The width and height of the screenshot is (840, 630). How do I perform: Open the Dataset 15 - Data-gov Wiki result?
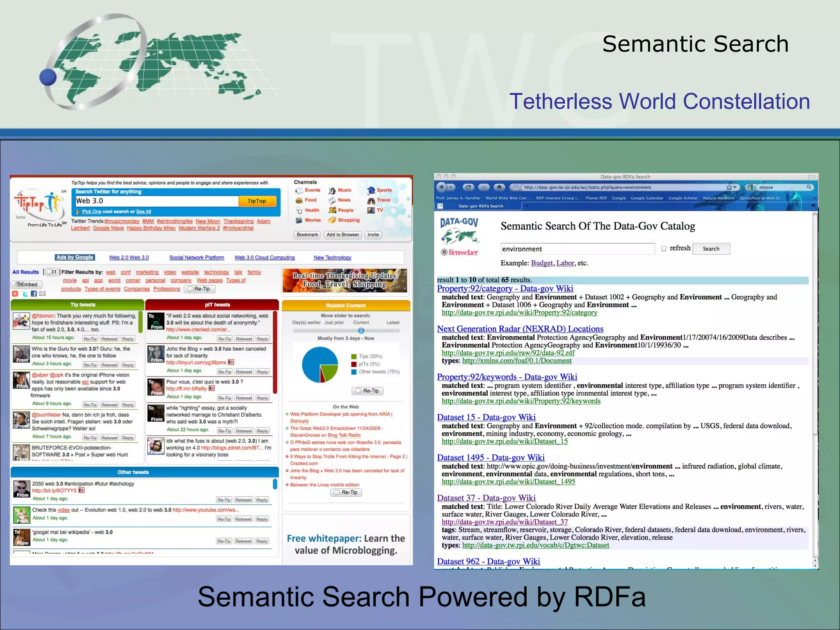click(486, 417)
